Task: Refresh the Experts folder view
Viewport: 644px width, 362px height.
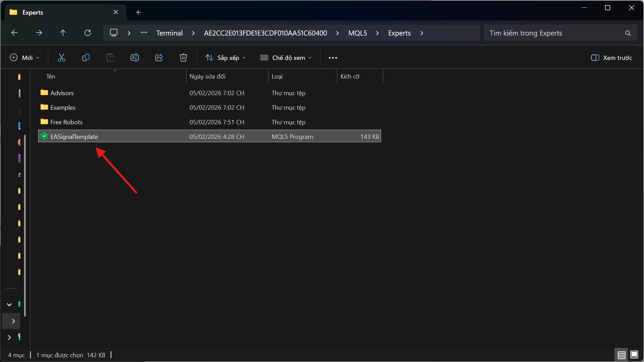Action: coord(88,33)
